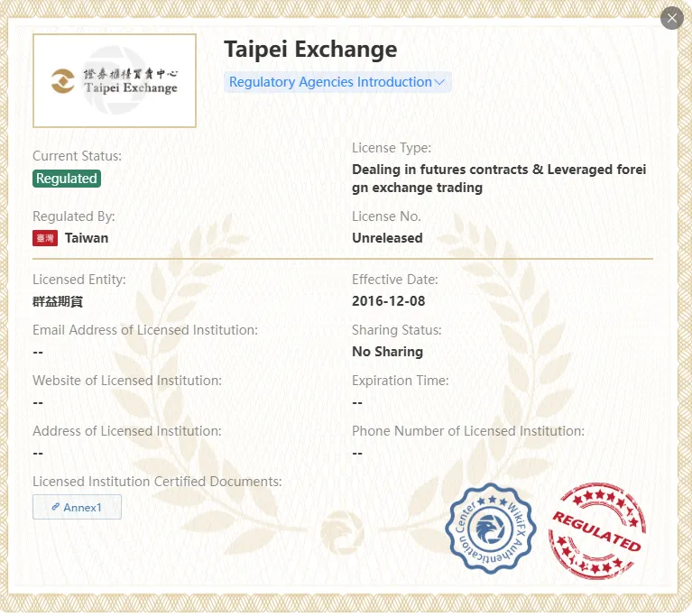Select the No Sharing status value

[x=387, y=352]
